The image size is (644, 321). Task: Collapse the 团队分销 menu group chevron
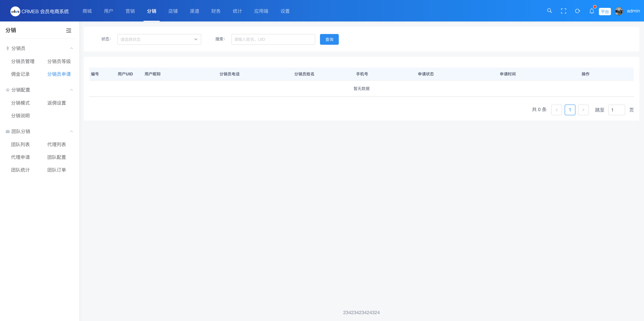click(71, 131)
